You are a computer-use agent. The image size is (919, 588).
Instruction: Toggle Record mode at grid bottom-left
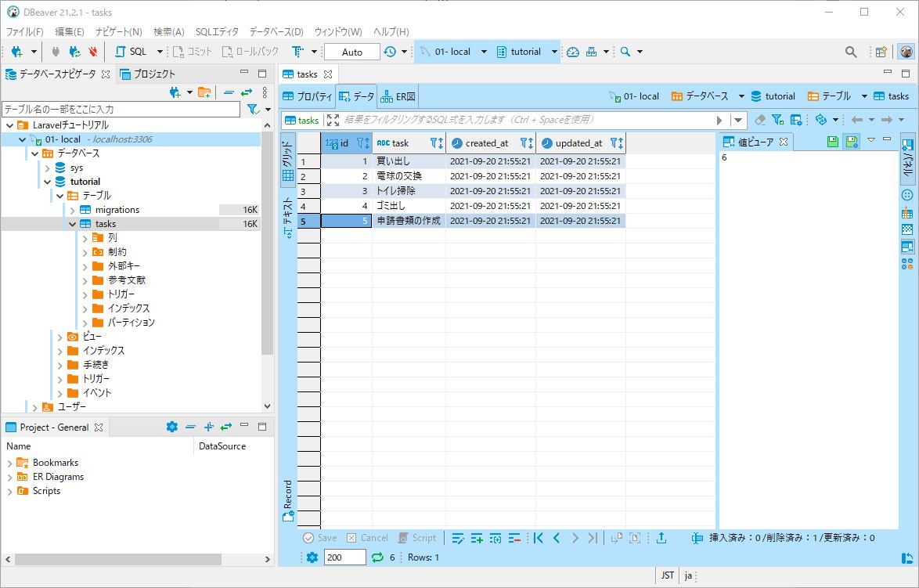coord(288,500)
